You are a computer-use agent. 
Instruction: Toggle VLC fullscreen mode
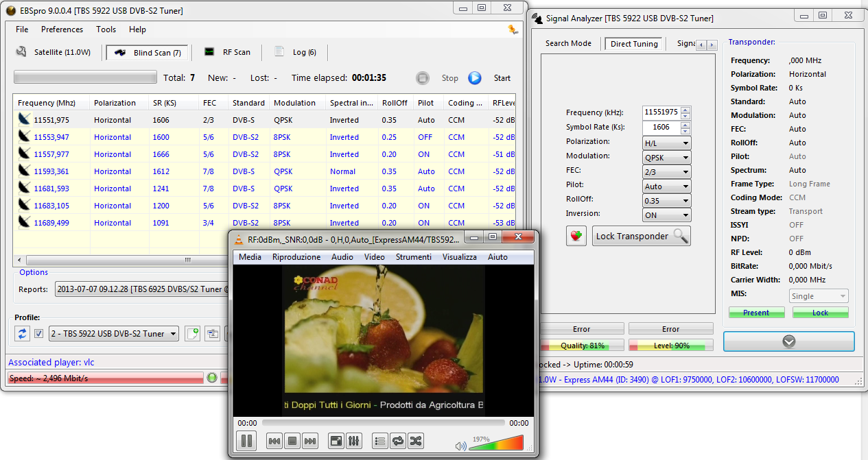click(336, 441)
